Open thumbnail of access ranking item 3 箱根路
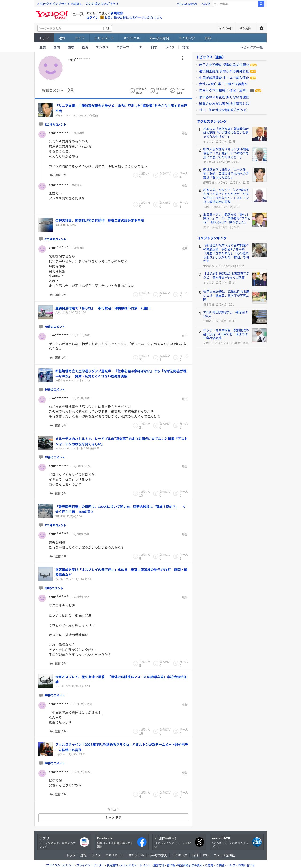 (259, 174)
